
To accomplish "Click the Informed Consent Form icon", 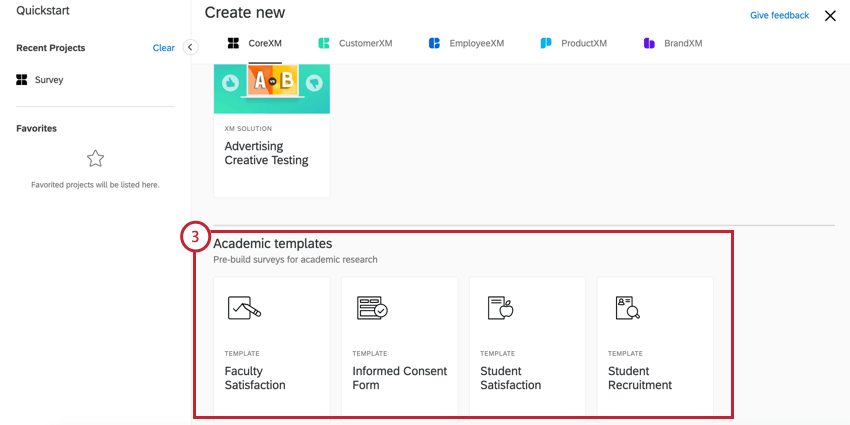I will [x=372, y=308].
